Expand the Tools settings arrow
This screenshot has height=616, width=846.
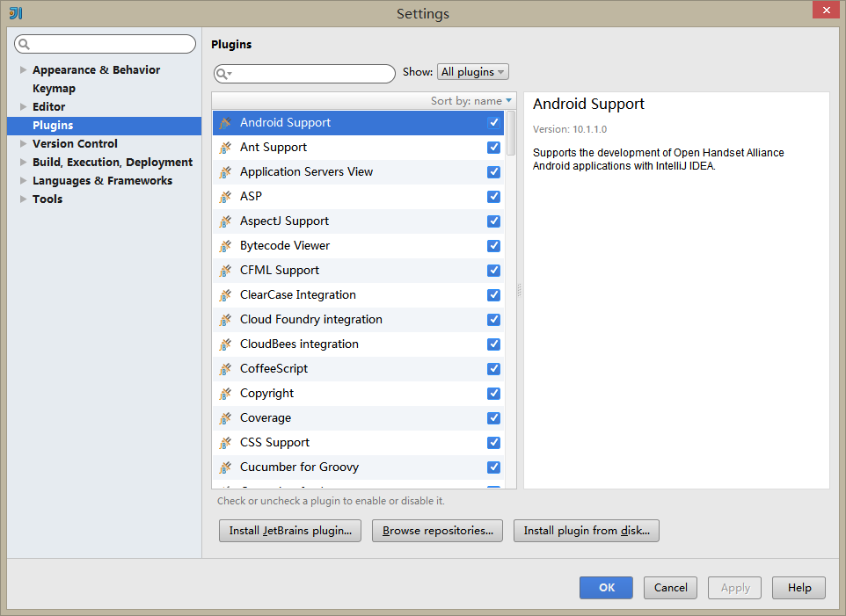coord(23,199)
